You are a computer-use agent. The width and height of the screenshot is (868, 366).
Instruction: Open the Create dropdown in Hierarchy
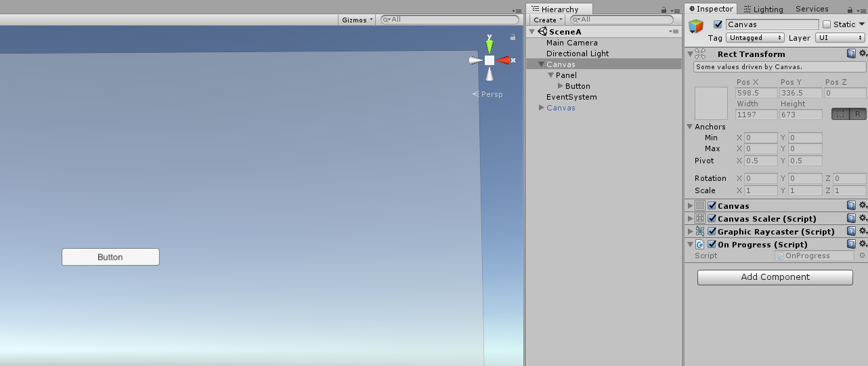click(548, 20)
